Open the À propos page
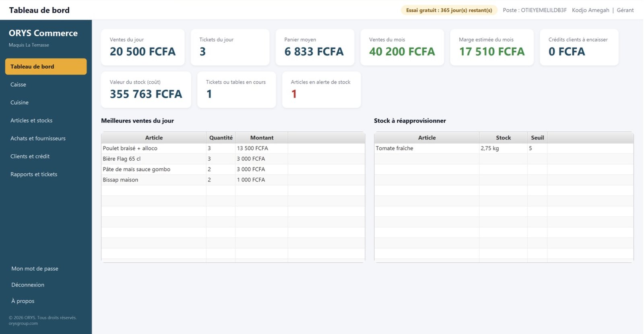 23,301
